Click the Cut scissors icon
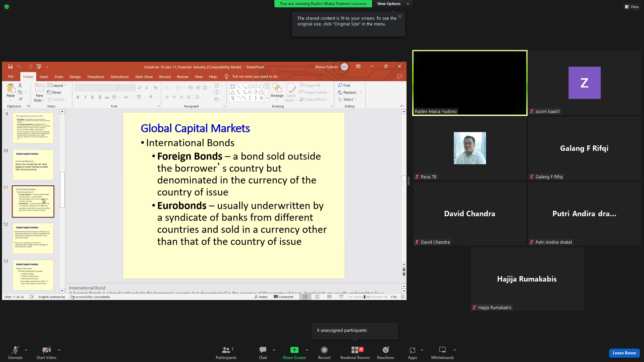This screenshot has height=362, width=644. coord(20,85)
